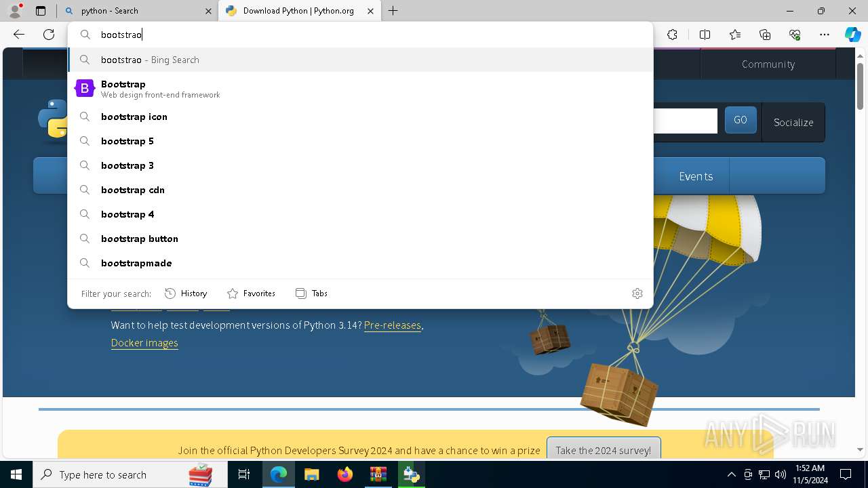Open File Explorer on the taskbar
868x488 pixels.
(x=311, y=474)
